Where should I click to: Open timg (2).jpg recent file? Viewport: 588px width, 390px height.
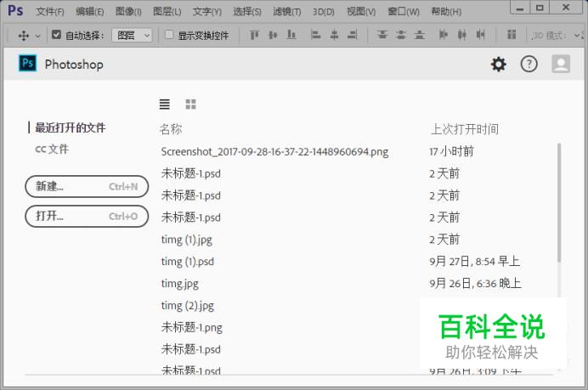(188, 306)
